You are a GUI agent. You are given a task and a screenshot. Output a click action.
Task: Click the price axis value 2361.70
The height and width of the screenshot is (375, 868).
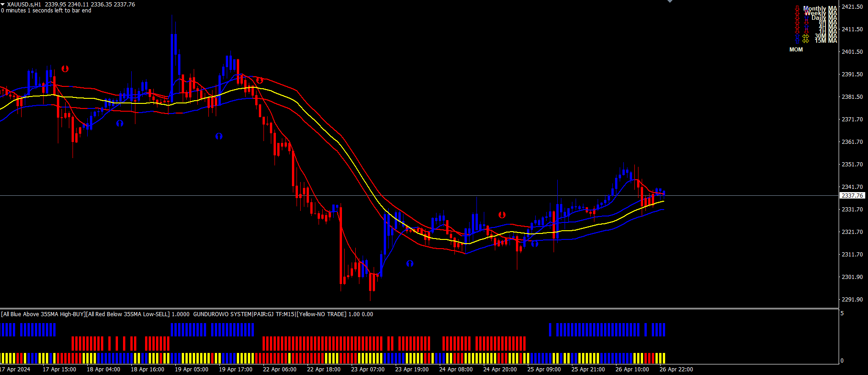point(852,142)
